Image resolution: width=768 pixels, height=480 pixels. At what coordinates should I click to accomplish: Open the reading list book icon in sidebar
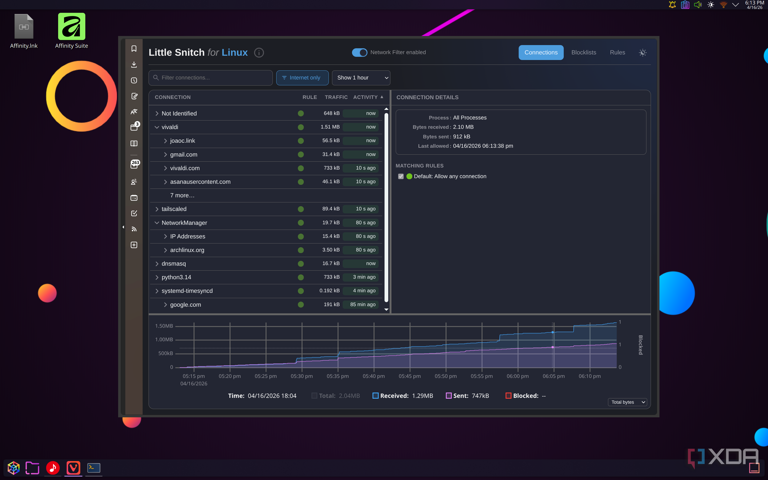134,144
